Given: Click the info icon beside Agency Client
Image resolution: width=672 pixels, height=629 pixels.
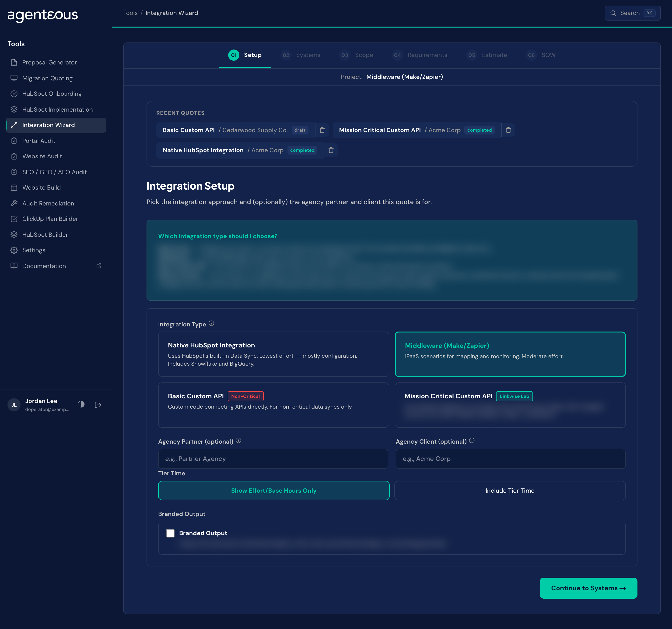Looking at the screenshot, I should [x=472, y=441].
